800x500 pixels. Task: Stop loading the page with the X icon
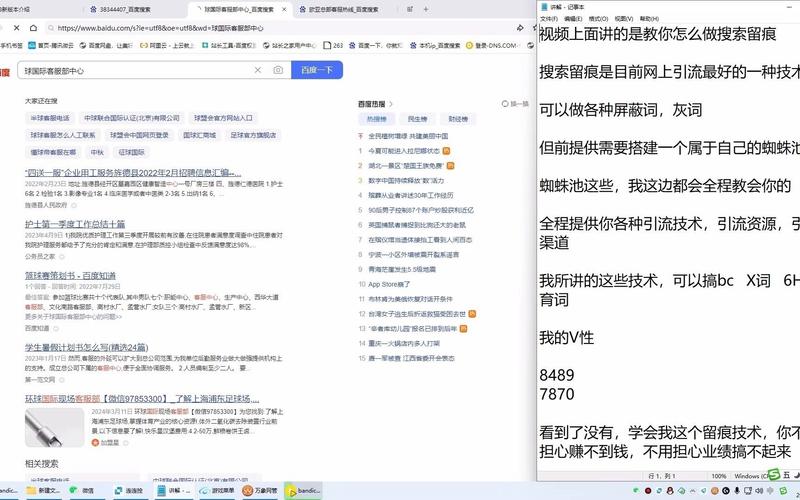click(x=17, y=28)
